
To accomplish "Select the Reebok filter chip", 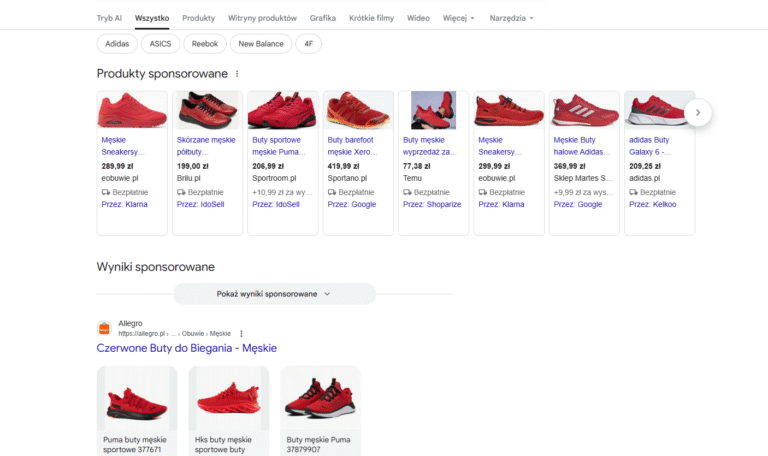I will point(205,44).
